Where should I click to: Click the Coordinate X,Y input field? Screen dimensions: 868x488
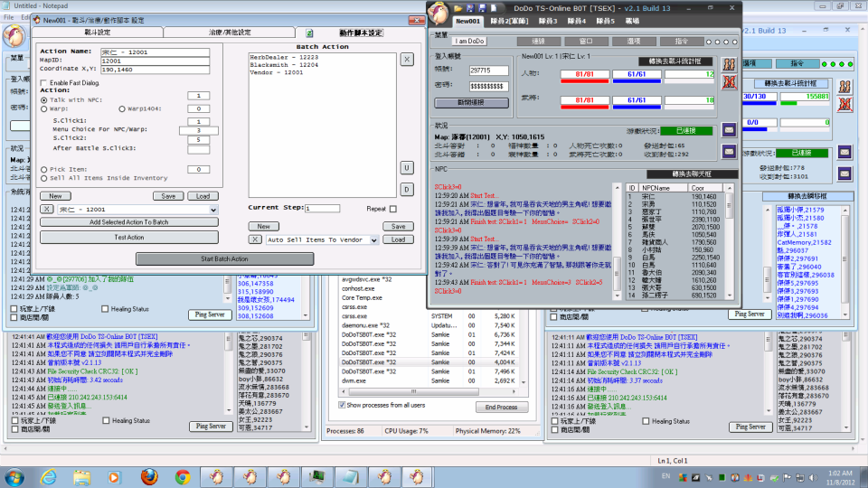[155, 70]
